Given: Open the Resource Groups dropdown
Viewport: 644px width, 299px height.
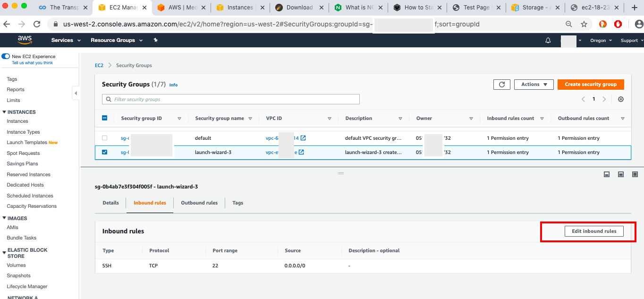Looking at the screenshot, I should [x=117, y=40].
